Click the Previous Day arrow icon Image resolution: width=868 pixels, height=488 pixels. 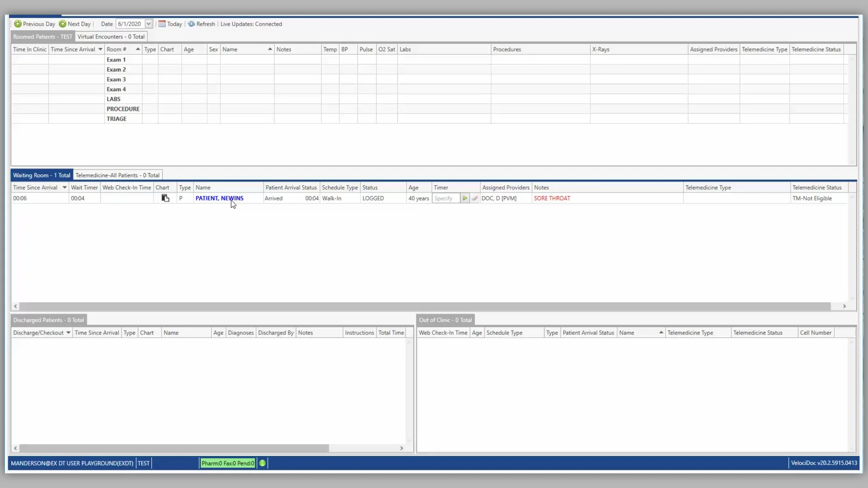(18, 24)
